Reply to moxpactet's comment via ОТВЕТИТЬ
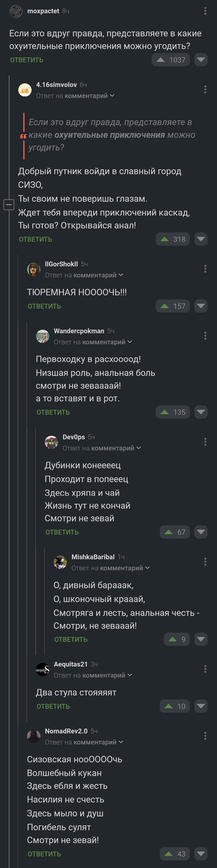Image resolution: width=217 pixels, height=868 pixels. coord(27,60)
